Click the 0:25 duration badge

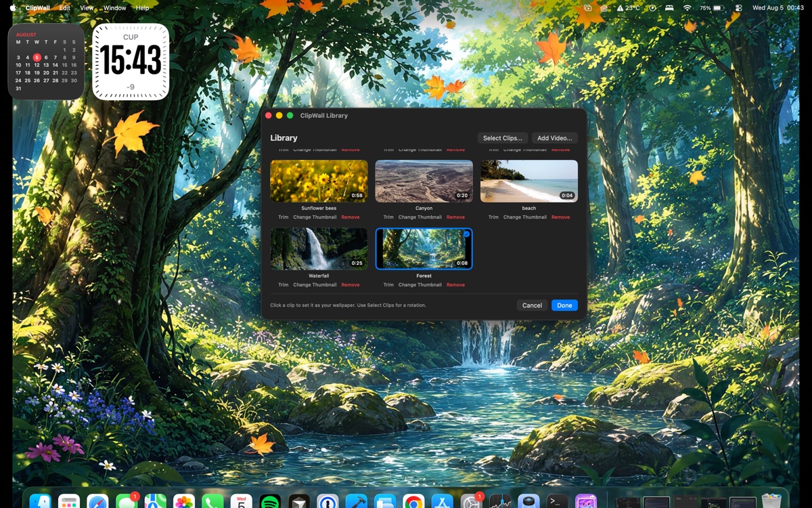357,263
